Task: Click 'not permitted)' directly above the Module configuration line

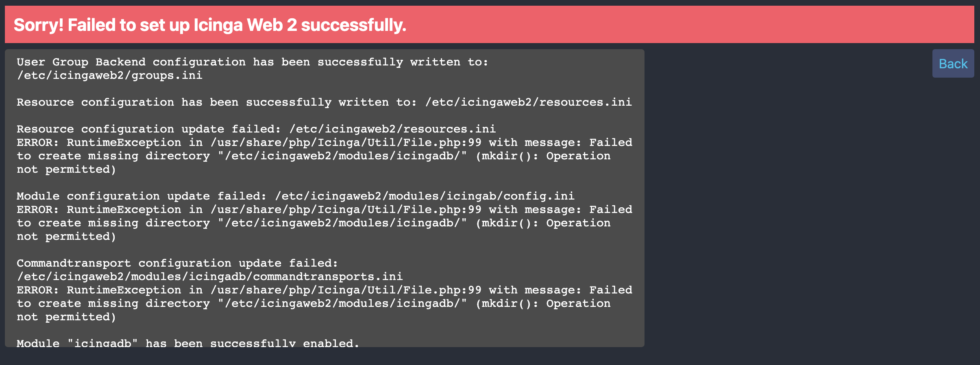Action: [66, 169]
